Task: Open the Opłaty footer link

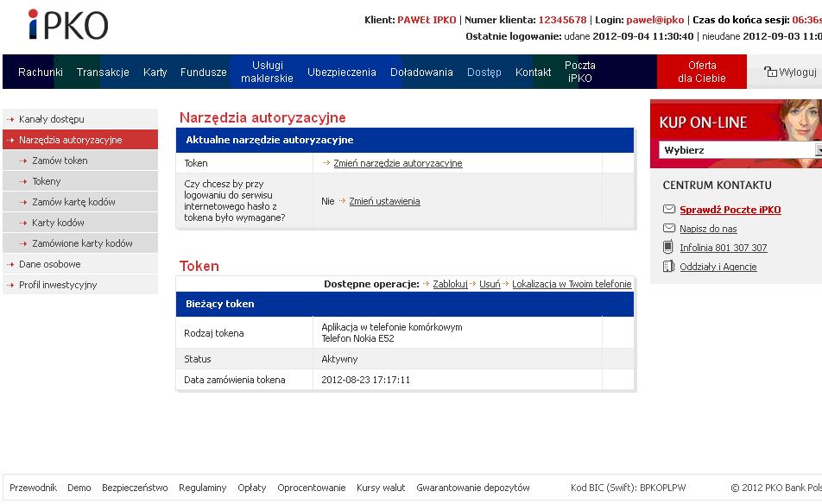Action: [251, 488]
